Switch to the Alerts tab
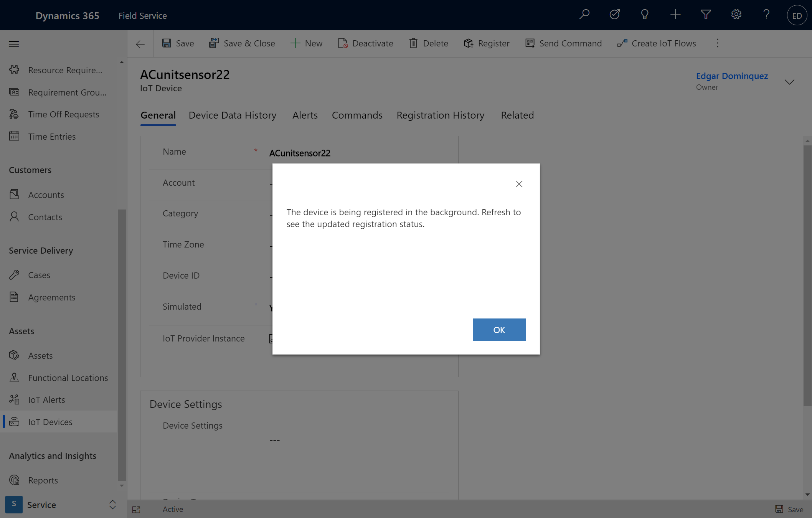The height and width of the screenshot is (518, 812). tap(305, 115)
